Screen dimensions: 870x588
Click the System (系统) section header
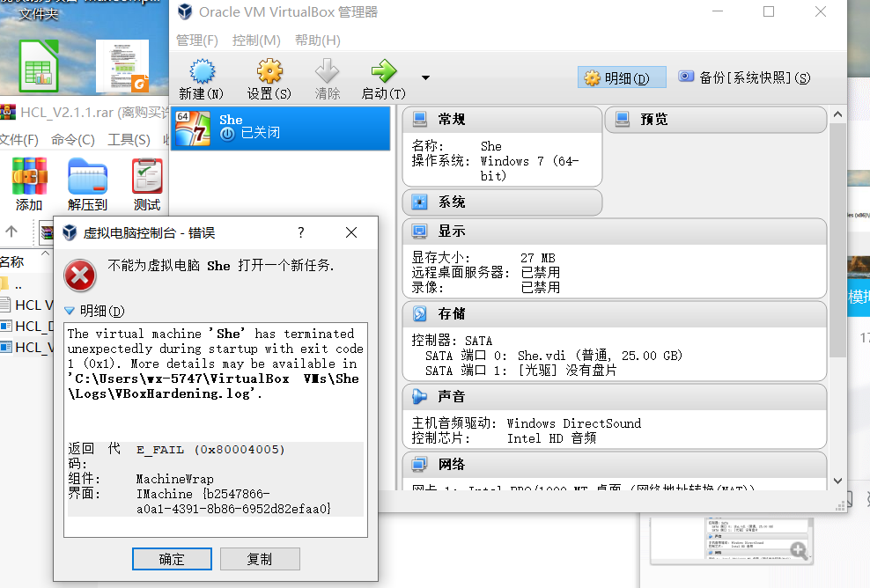[x=502, y=202]
